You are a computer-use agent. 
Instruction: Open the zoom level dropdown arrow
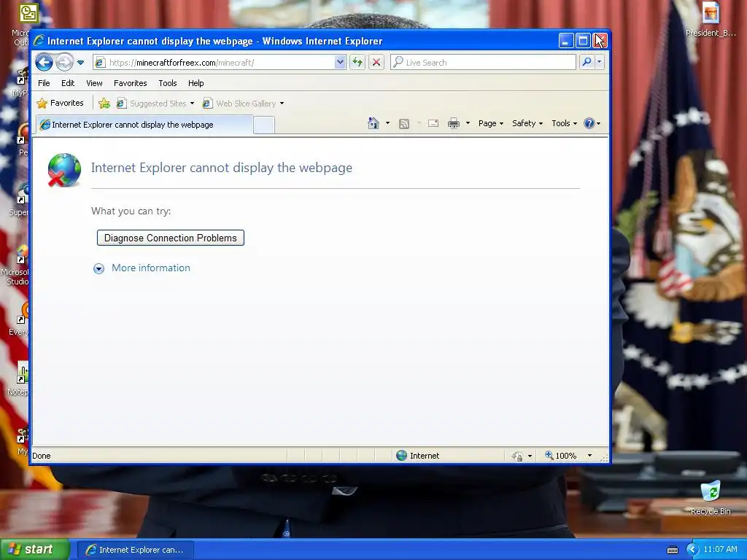tap(589, 456)
